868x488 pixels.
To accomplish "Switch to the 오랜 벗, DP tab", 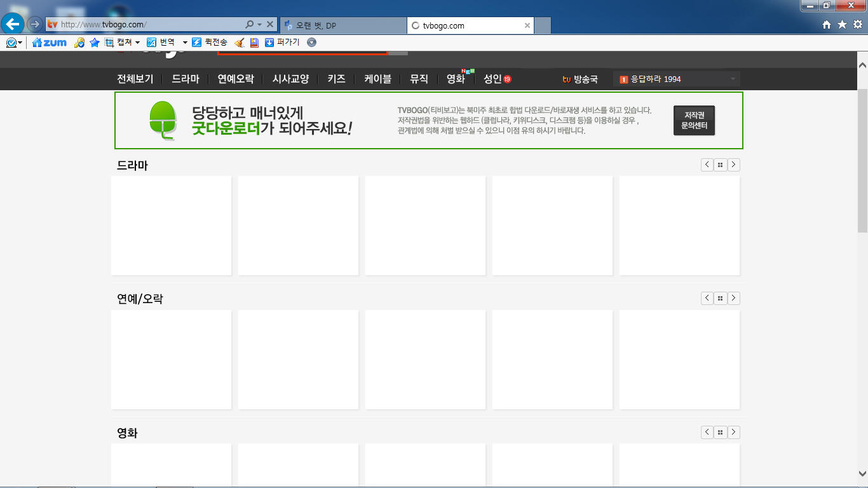I will [x=342, y=25].
